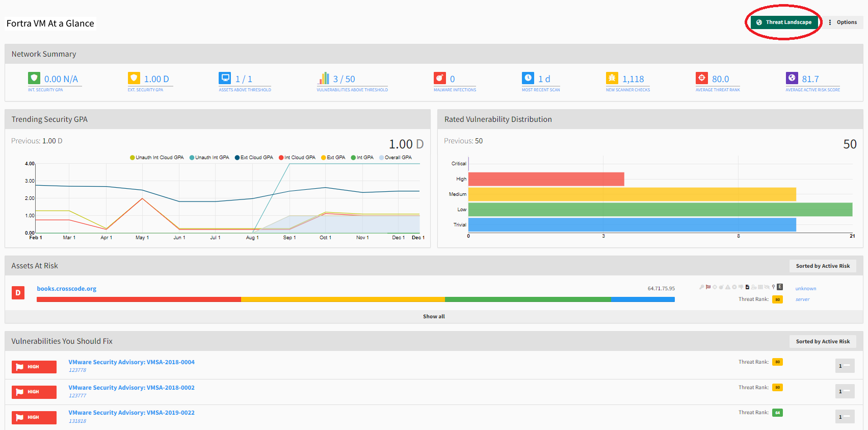Click the Int. Security GPA shield icon
868x430 pixels.
coord(34,78)
